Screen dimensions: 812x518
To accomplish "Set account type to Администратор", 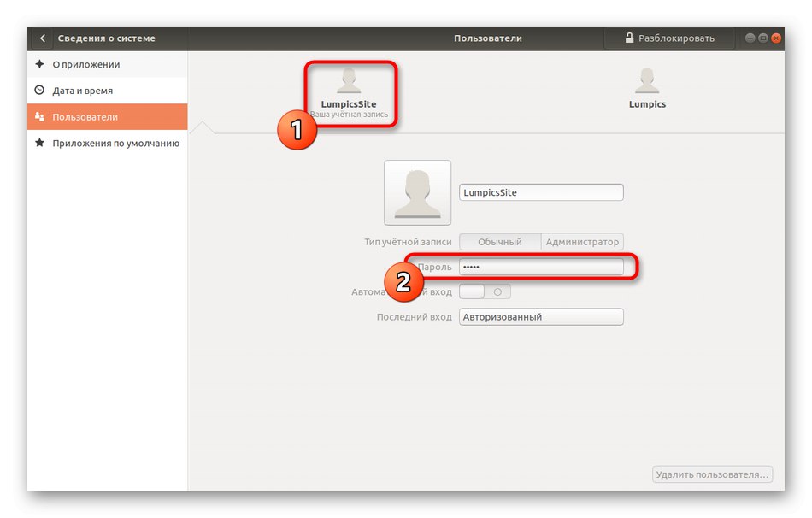I will coord(582,242).
